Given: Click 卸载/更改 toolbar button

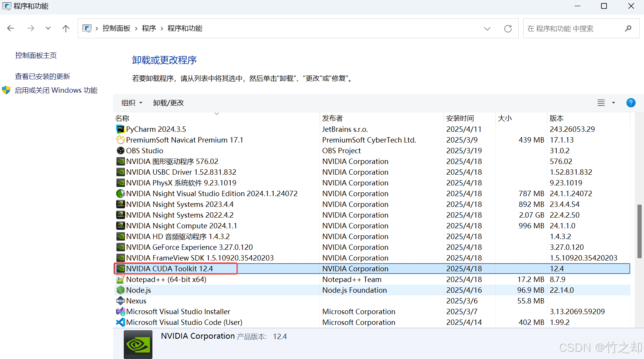Looking at the screenshot, I should coord(169,103).
